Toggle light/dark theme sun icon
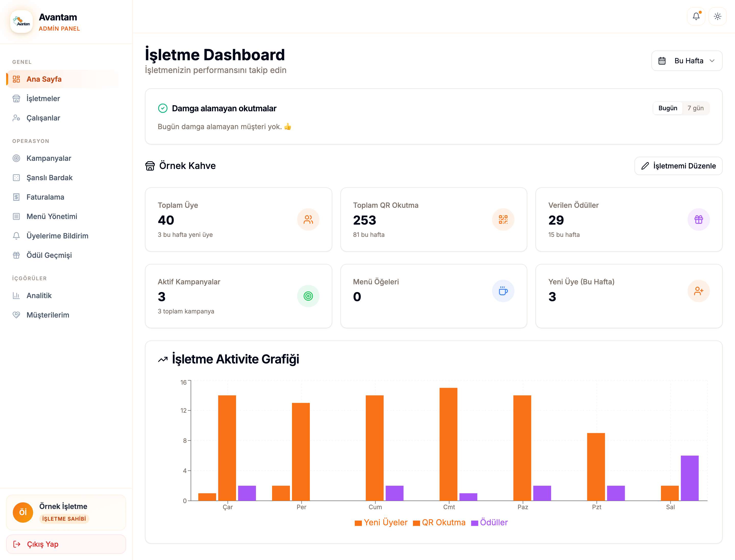This screenshot has height=560, width=735. click(717, 16)
